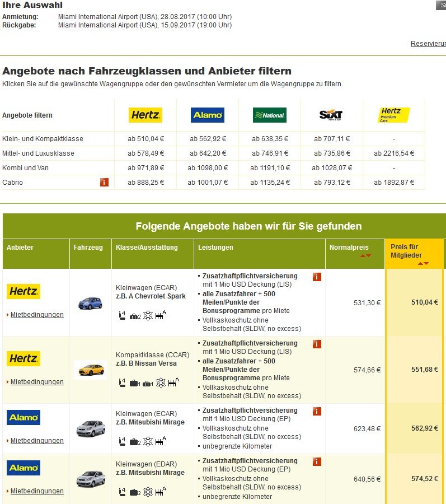The height and width of the screenshot is (504, 446).
Task: Select Hertz Premium Cabrio price ab 1892,87 €
Action: [394, 182]
